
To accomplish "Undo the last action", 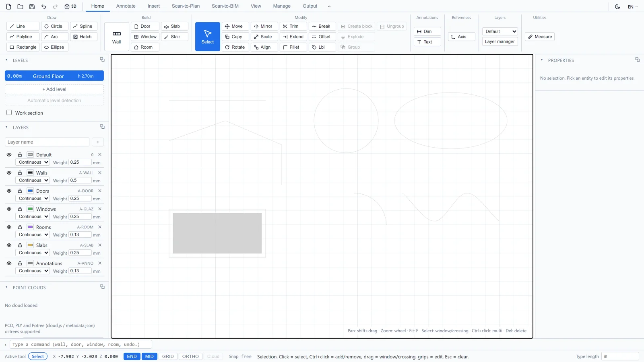I will (x=43, y=6).
